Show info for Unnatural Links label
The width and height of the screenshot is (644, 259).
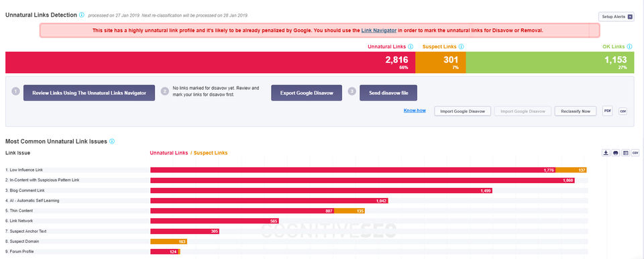[411, 47]
